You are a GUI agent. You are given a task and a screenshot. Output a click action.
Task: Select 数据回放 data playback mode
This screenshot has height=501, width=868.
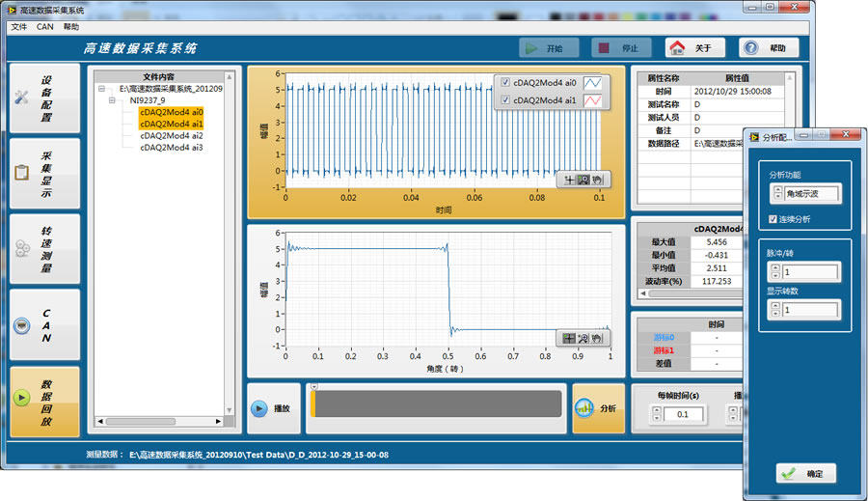[45, 403]
